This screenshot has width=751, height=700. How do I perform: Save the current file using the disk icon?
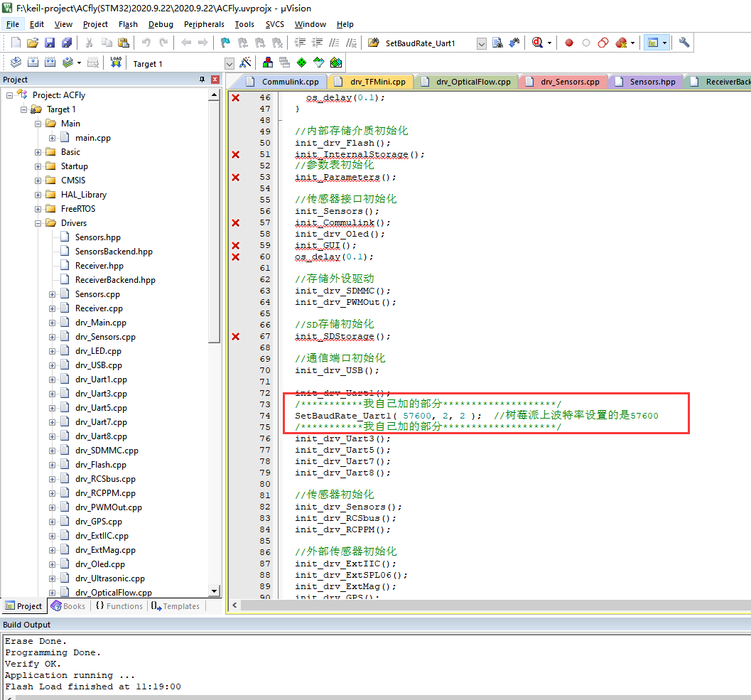50,43
